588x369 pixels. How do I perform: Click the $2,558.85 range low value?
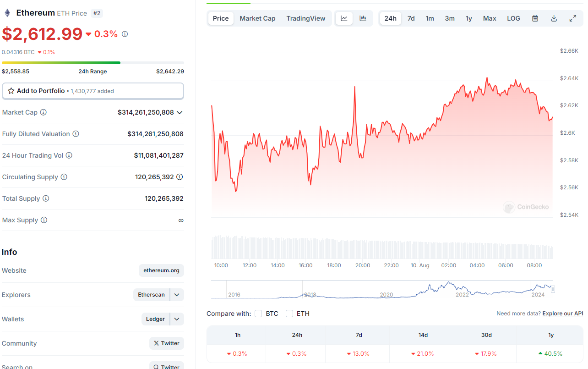(16, 72)
